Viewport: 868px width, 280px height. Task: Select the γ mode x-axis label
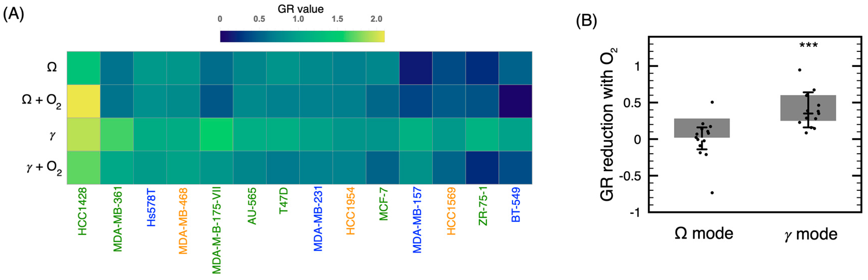[x=811, y=234]
